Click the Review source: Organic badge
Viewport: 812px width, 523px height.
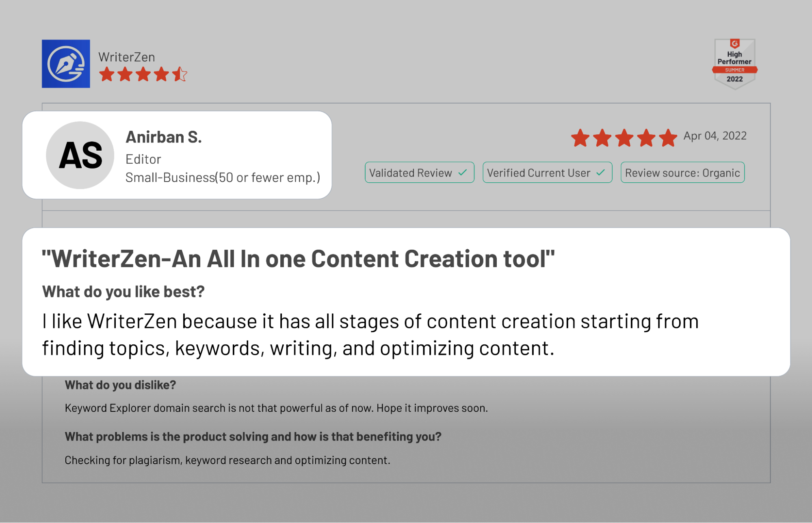click(682, 173)
